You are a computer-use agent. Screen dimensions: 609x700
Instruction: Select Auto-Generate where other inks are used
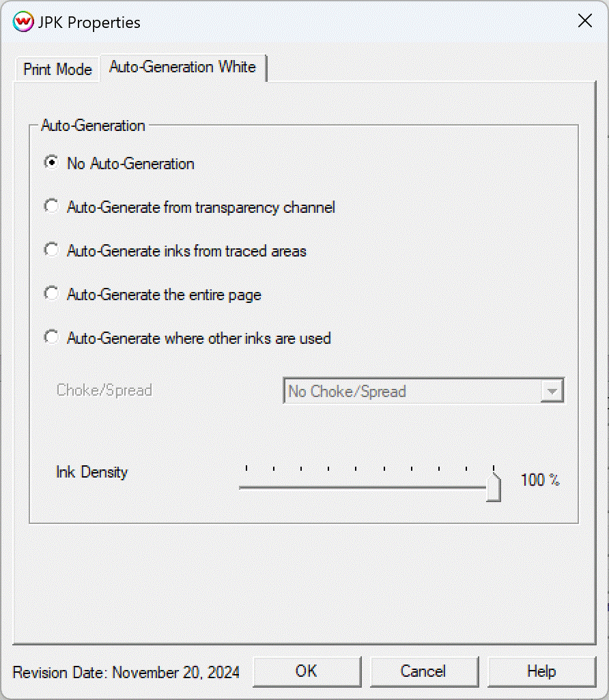[x=51, y=338]
